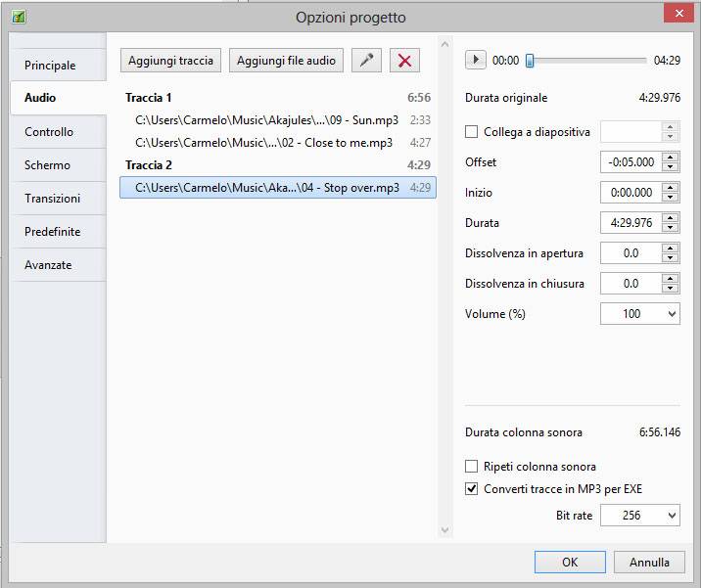Click the Inizio time input field

click(631, 193)
